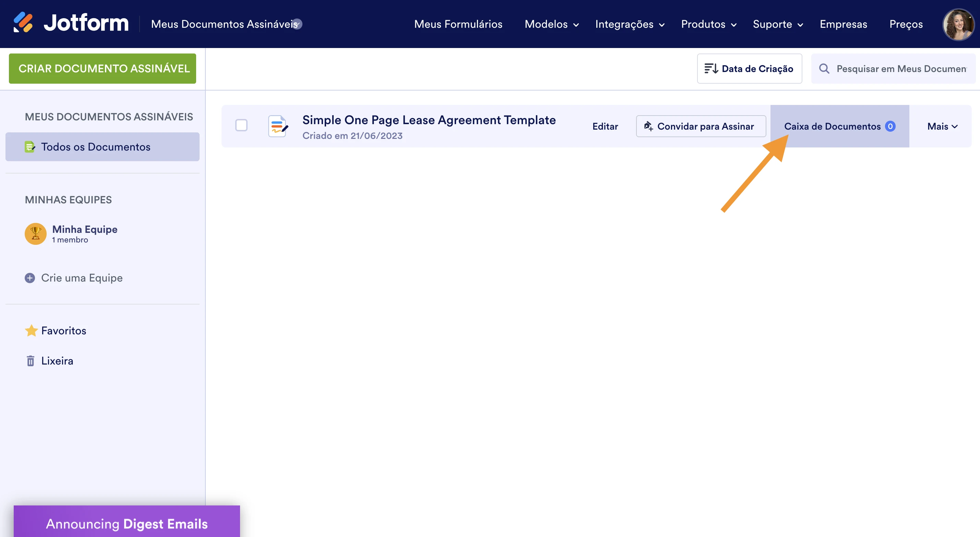Click the Jotform logo

point(70,23)
